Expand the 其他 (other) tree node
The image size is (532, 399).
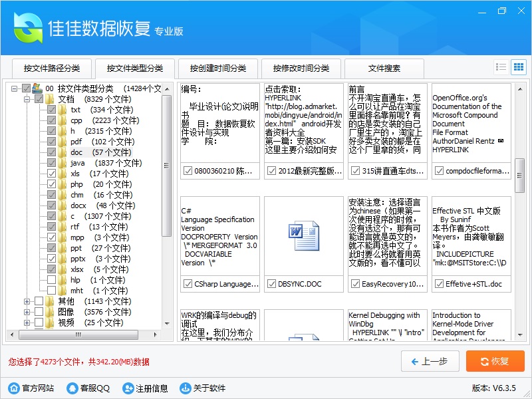coord(27,301)
